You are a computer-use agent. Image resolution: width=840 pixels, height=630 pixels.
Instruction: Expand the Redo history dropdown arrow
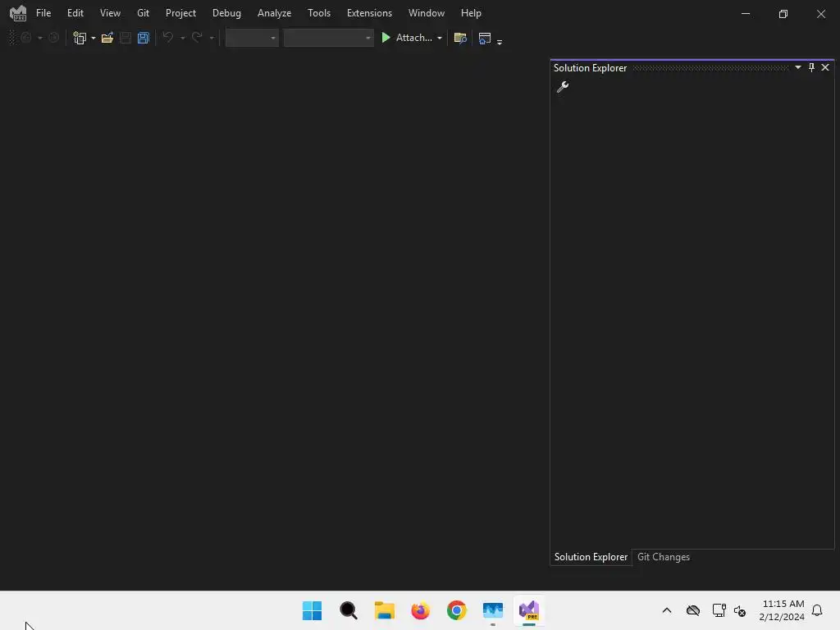pyautogui.click(x=212, y=38)
